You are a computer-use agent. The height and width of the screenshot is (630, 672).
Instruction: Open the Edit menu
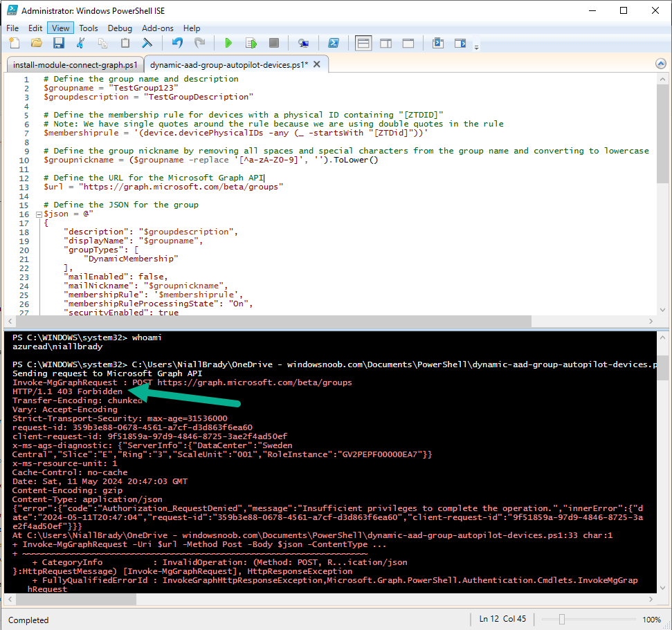35,28
